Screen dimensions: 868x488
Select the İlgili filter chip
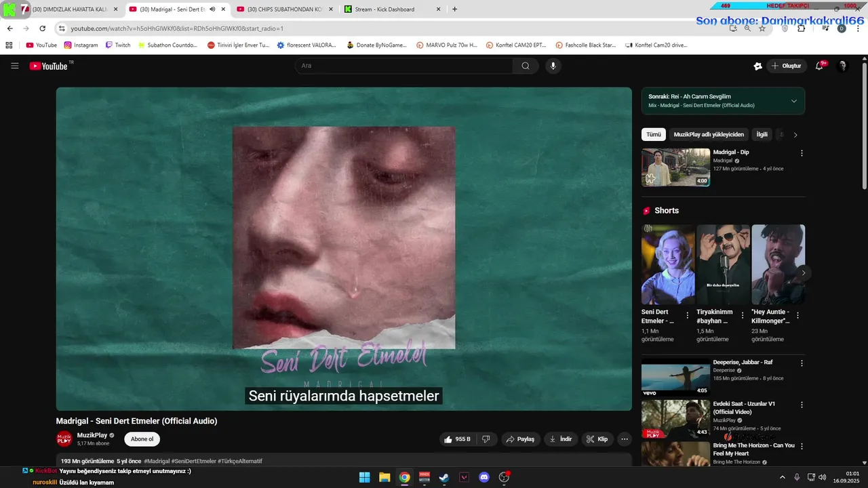pos(762,134)
